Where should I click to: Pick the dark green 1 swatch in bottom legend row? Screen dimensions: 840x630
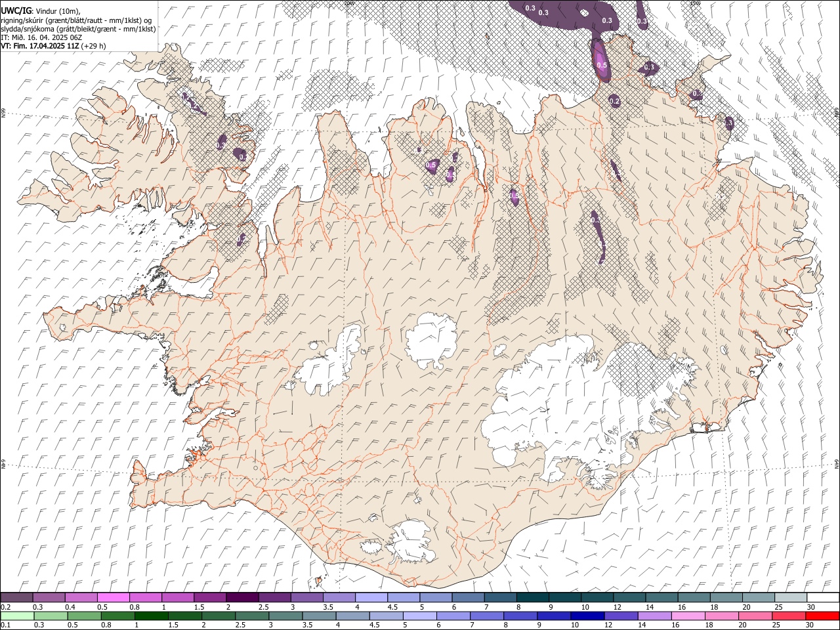[x=151, y=616]
